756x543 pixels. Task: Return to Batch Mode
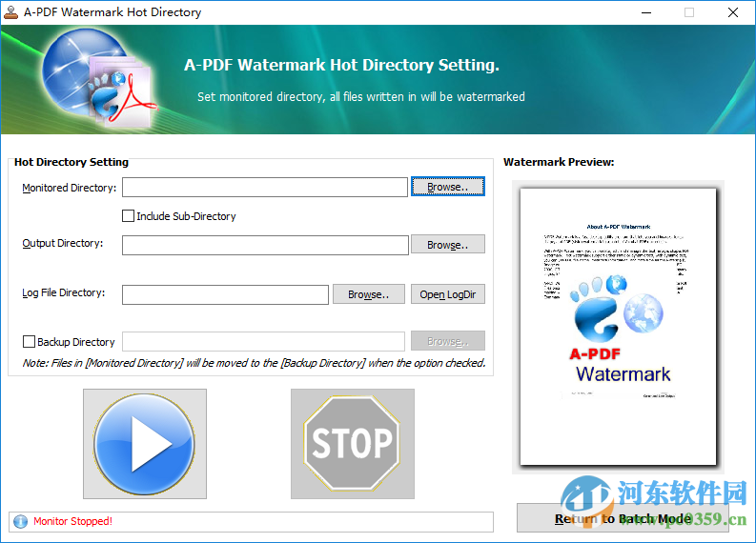tap(623, 518)
